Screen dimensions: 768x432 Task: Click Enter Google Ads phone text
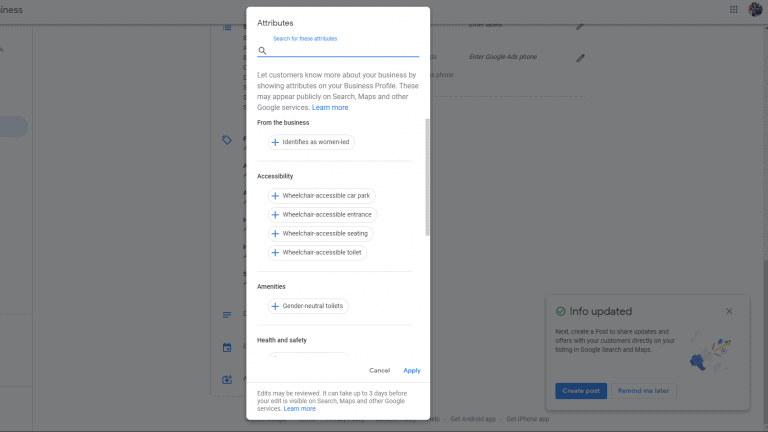coord(503,57)
